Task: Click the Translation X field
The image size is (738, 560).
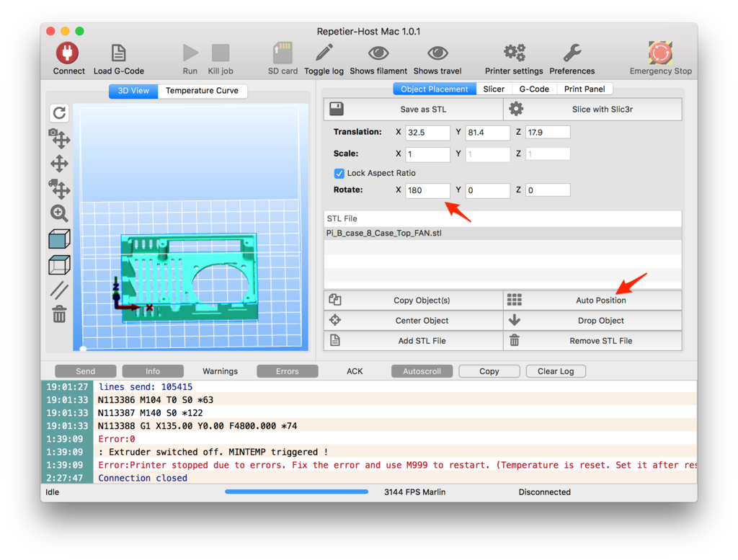Action: (427, 132)
